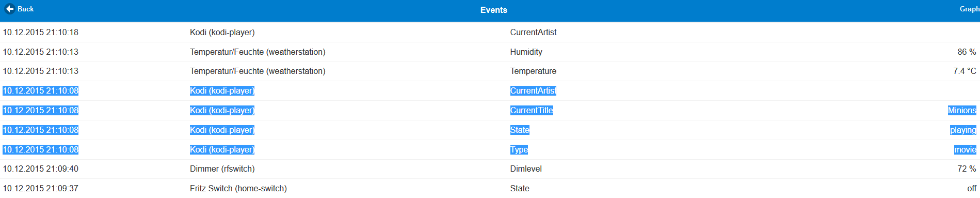The width and height of the screenshot is (980, 198).
Task: Click the playing state value
Action: 963,130
